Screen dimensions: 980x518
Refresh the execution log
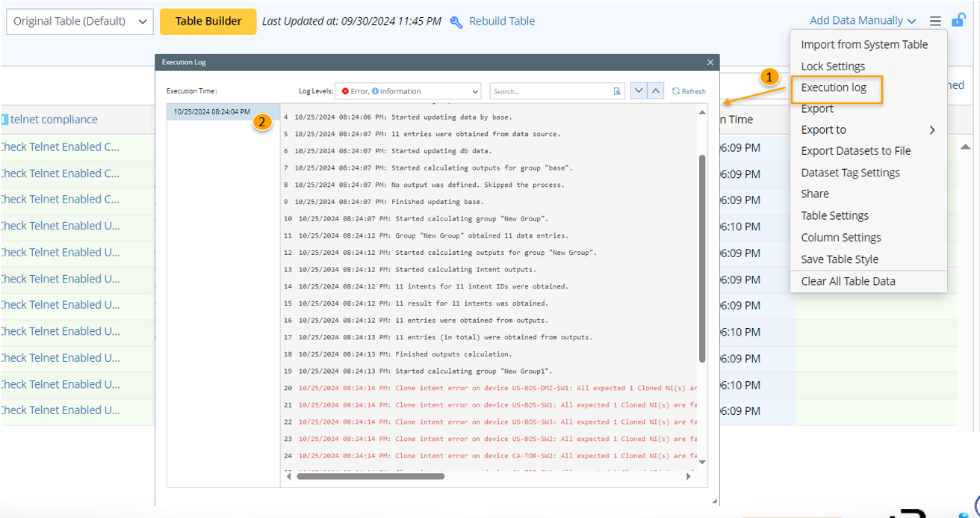pos(689,91)
